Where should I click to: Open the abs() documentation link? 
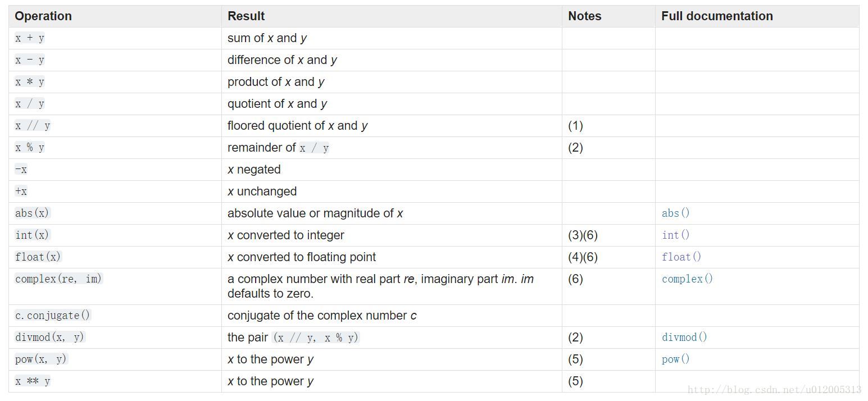675,213
